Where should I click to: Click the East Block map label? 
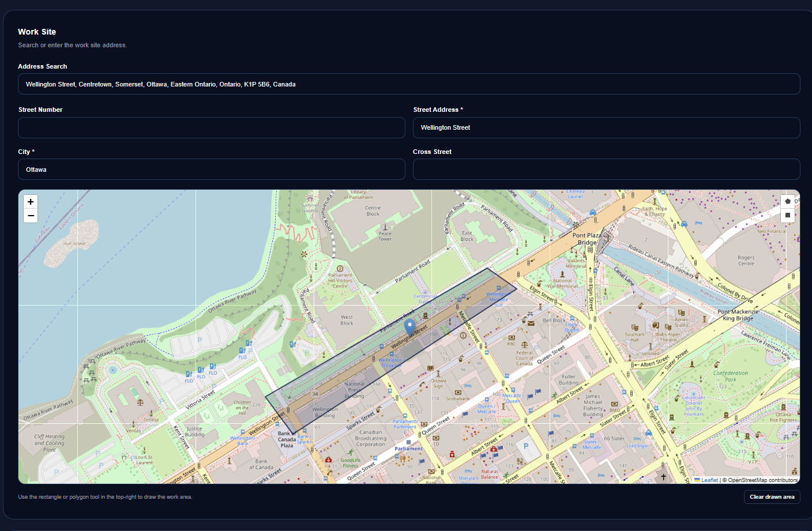tap(467, 236)
